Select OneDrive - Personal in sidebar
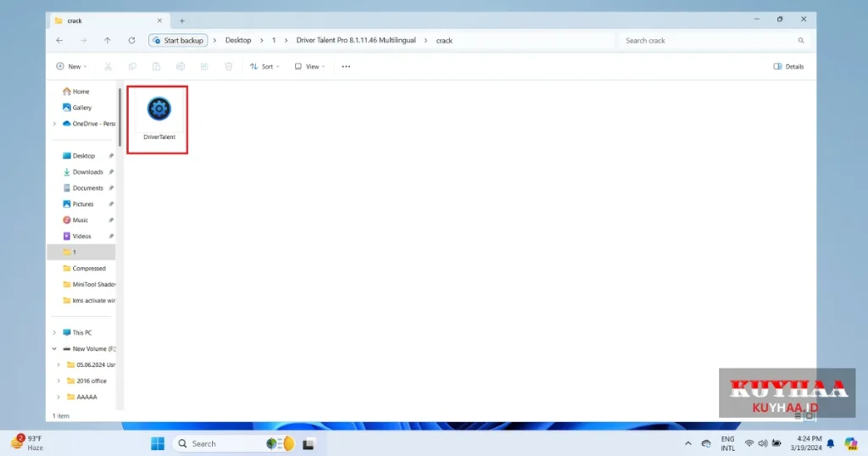This screenshot has width=868, height=456. (88, 124)
